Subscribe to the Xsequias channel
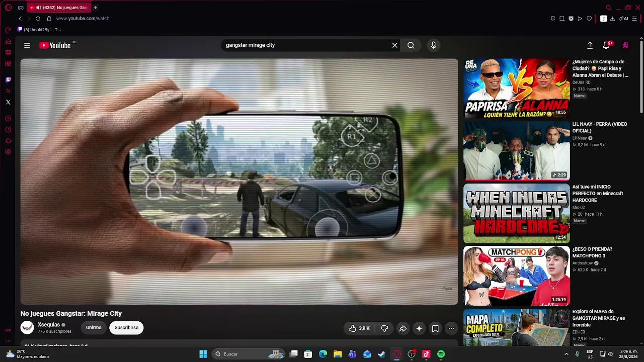The image size is (644, 362). (x=126, y=328)
